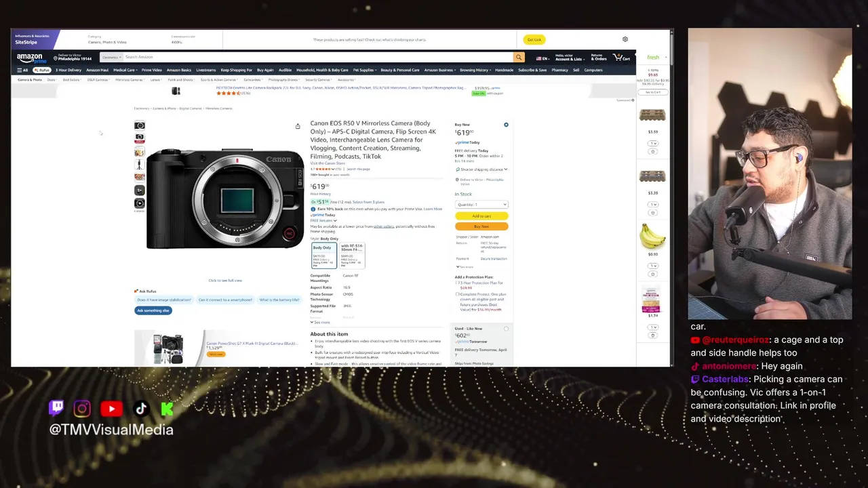
Task: Click the TikTok icon in the stream overlay
Action: (x=141, y=408)
